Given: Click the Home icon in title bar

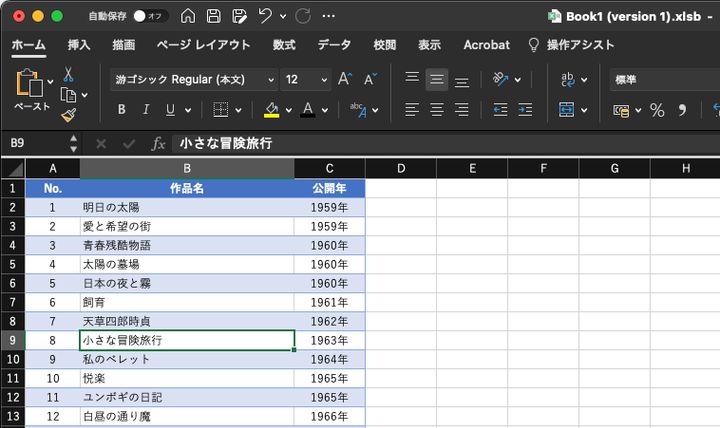Looking at the screenshot, I should [x=188, y=16].
